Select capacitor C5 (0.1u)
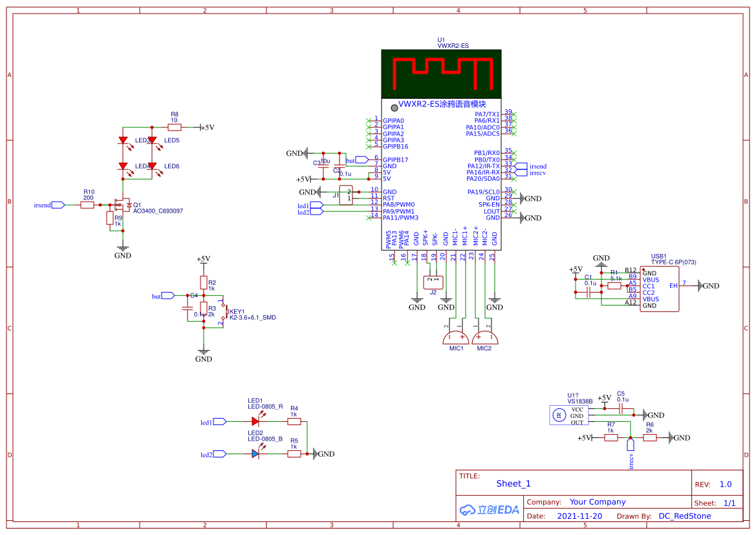 click(621, 409)
